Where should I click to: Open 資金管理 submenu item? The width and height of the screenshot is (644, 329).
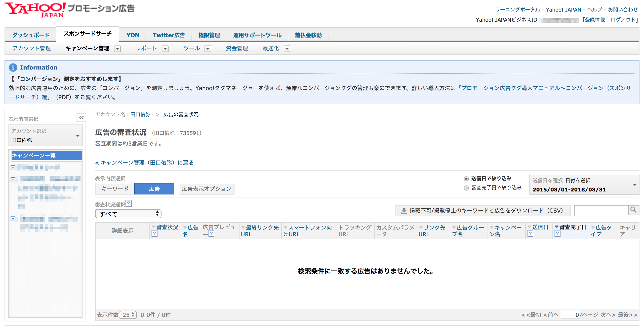(x=237, y=48)
